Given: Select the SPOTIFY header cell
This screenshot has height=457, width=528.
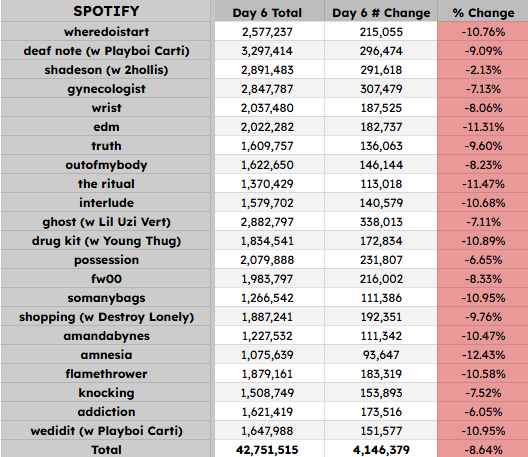Looking at the screenshot, I should pos(106,11).
